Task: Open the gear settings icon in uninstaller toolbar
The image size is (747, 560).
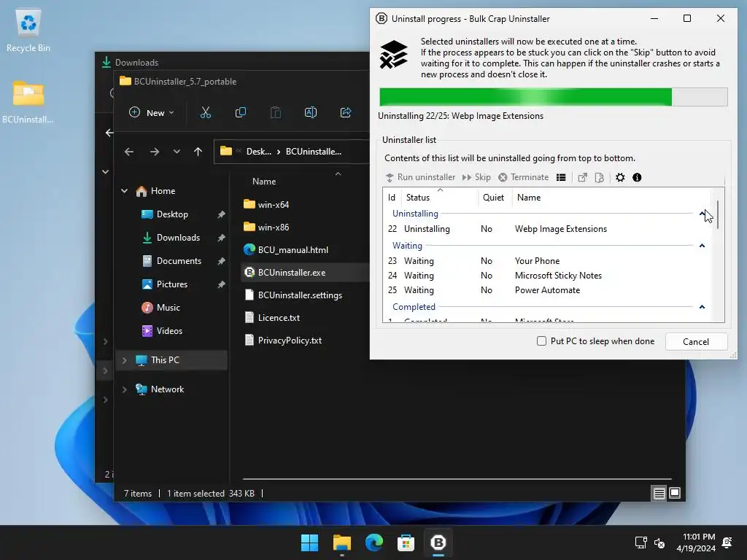Action: point(620,178)
